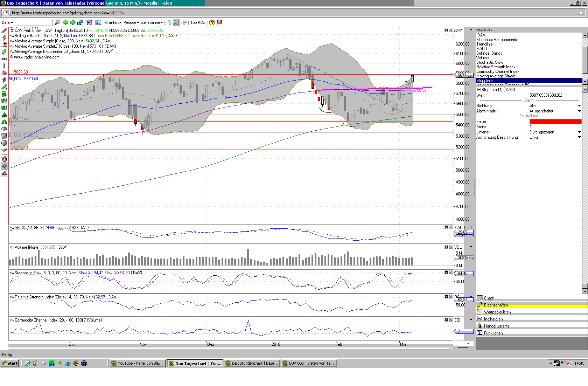This screenshot has height=386, width=588.
Task: Open the Charts panel tab
Action: click(x=532, y=298)
